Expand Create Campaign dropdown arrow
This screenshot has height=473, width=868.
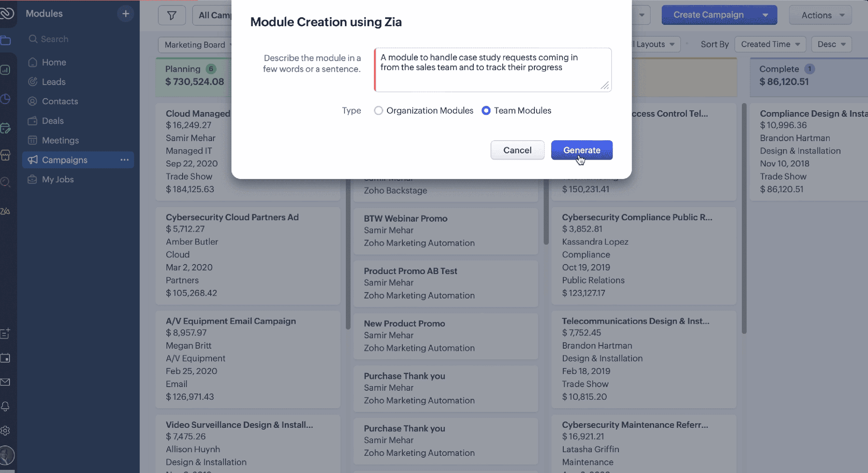(x=765, y=15)
